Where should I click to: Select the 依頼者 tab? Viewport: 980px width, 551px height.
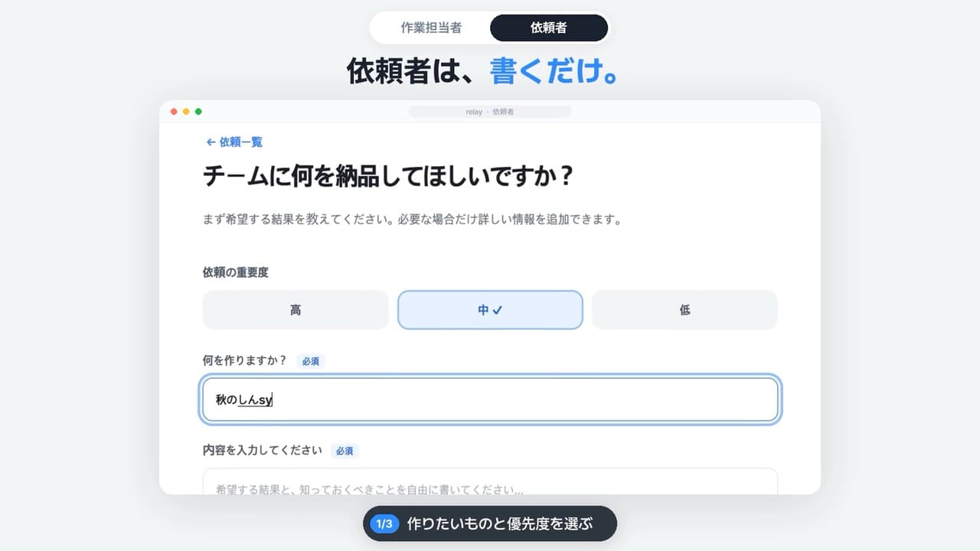point(549,28)
